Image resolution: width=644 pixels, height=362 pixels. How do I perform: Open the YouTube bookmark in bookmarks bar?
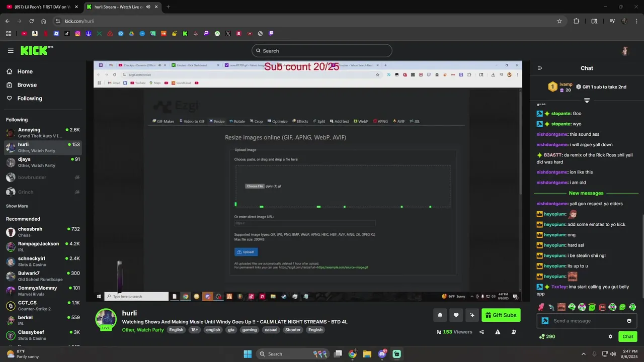(24, 34)
